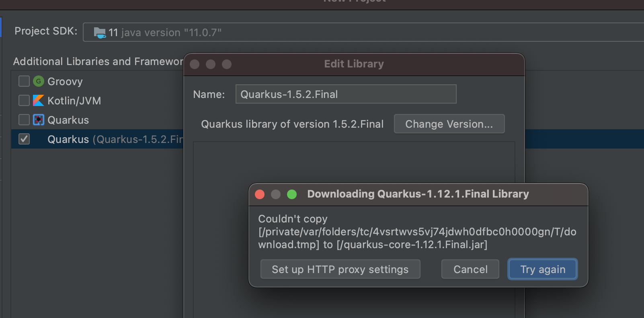Cancel the Quarkus library download
This screenshot has width=644, height=318.
click(470, 269)
